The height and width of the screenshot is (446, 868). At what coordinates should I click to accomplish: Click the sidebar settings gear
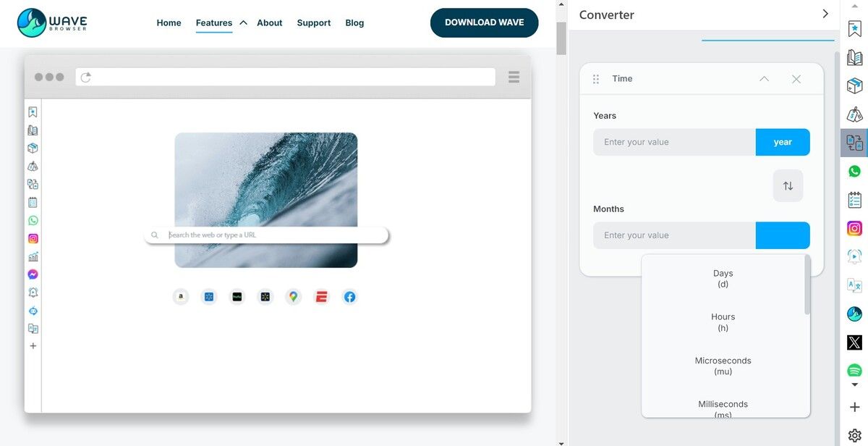854,435
